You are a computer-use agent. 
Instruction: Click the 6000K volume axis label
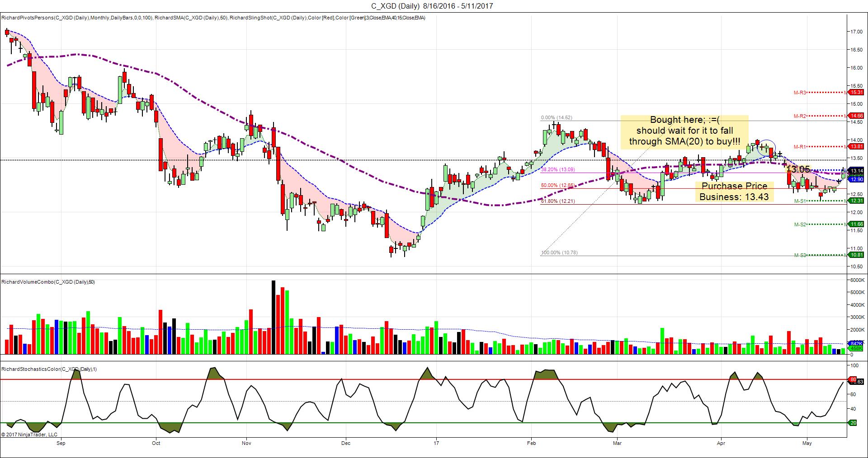tap(858, 280)
